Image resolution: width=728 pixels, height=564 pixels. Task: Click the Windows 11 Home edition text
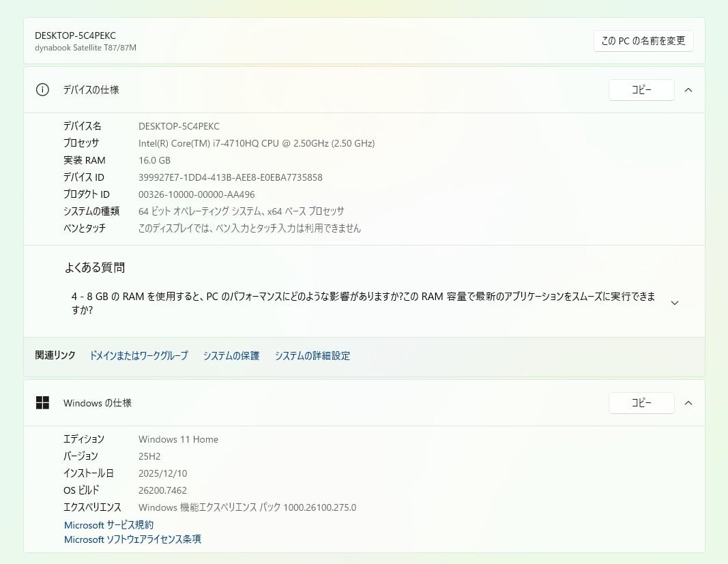[x=178, y=439]
